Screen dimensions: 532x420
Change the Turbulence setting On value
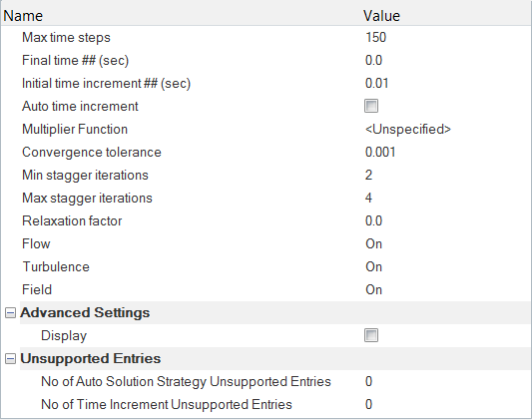[373, 266]
